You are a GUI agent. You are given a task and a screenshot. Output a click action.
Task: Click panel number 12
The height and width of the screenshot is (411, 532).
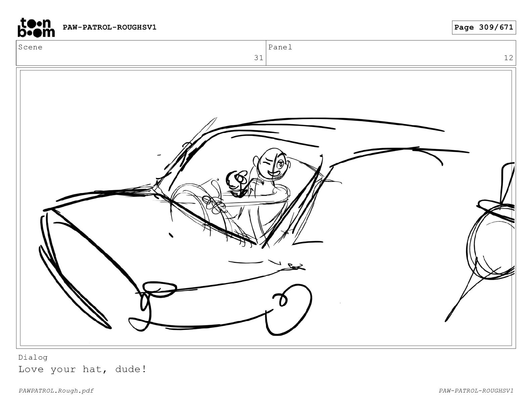[x=508, y=58]
